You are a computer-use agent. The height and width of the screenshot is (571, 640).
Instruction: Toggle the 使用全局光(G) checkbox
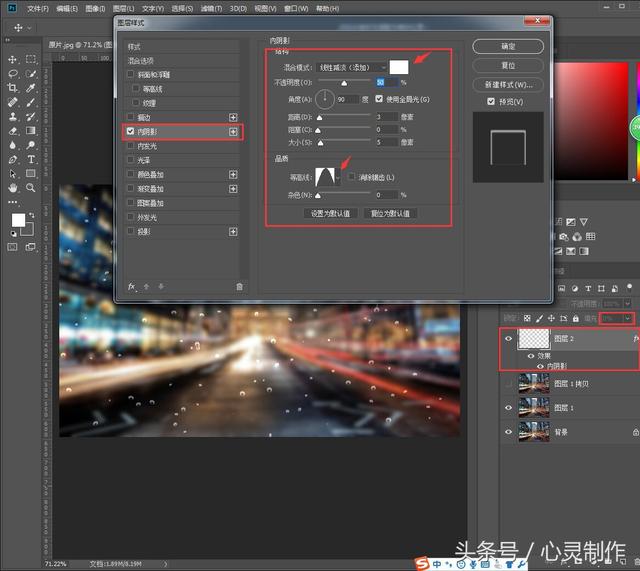click(x=379, y=99)
